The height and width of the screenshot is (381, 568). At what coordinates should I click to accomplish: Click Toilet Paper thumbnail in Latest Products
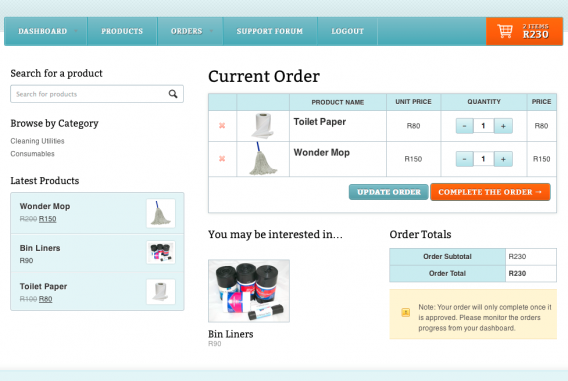point(161,292)
